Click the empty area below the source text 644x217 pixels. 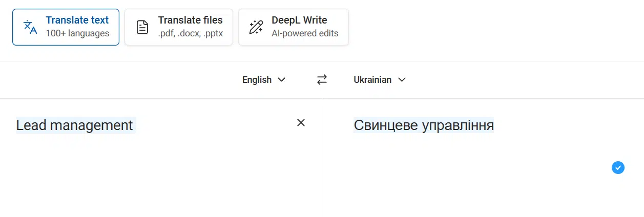coord(154,179)
